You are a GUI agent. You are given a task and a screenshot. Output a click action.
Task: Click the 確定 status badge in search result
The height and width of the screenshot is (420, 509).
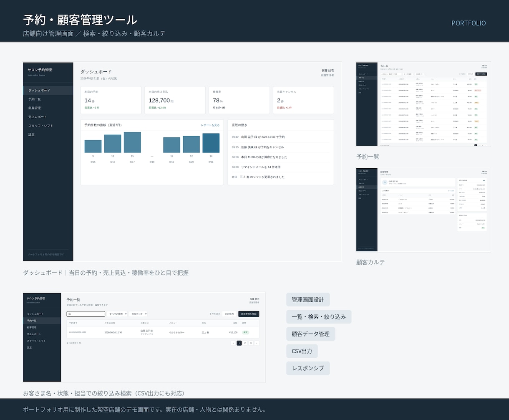(x=245, y=332)
